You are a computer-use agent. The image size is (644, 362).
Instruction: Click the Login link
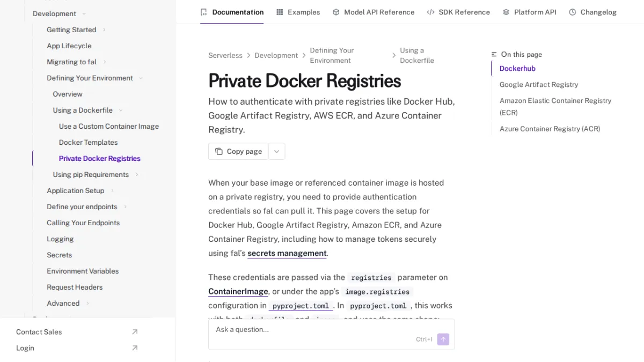pyautogui.click(x=25, y=348)
